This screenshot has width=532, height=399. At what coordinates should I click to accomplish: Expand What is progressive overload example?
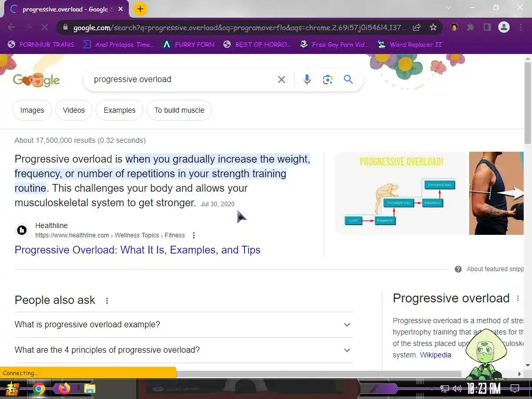[183, 325]
